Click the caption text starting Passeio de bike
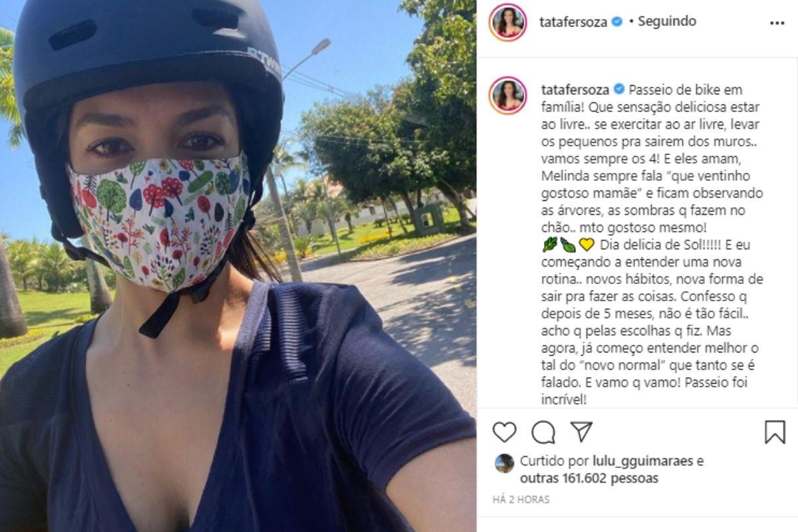This screenshot has height=532, width=798. [652, 245]
